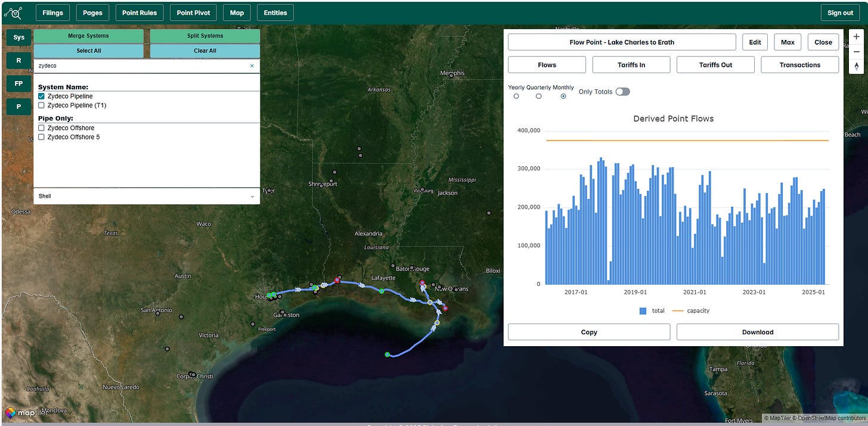Click the Derived Point Flows chart title

(673, 119)
